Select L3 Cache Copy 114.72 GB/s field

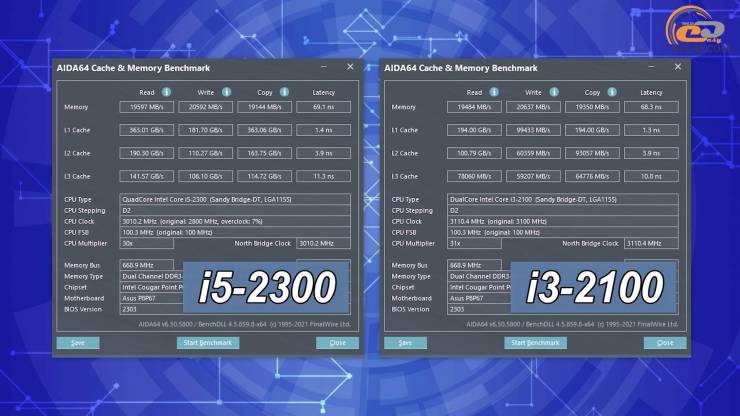[x=264, y=176]
